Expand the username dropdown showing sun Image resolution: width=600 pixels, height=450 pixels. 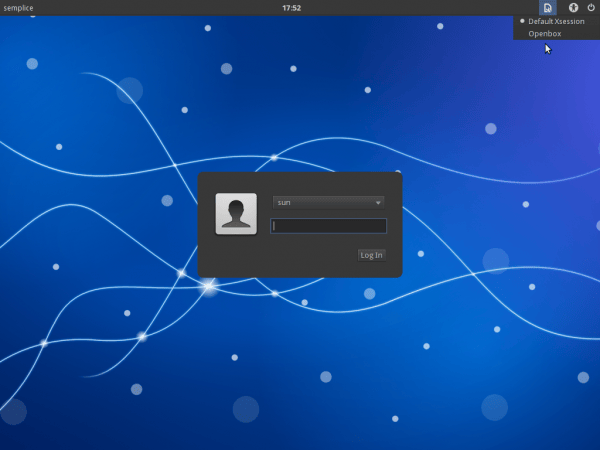pos(328,203)
